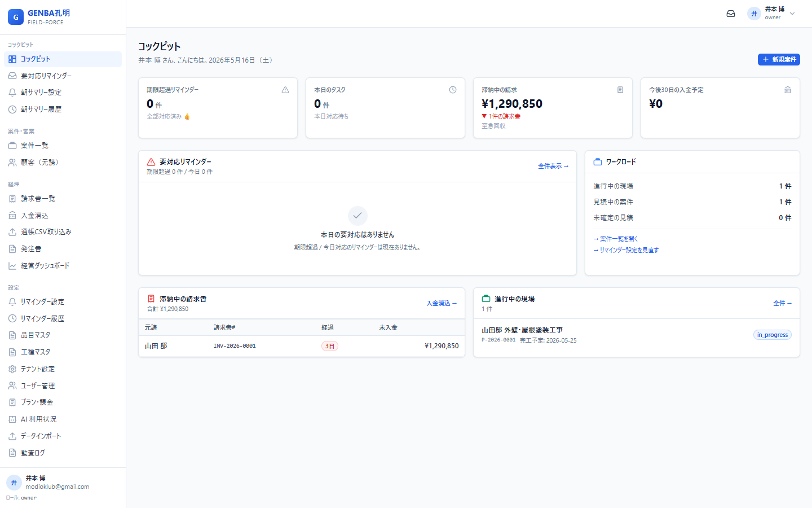Click the checkmark icon in empty reminders panel

tap(358, 216)
